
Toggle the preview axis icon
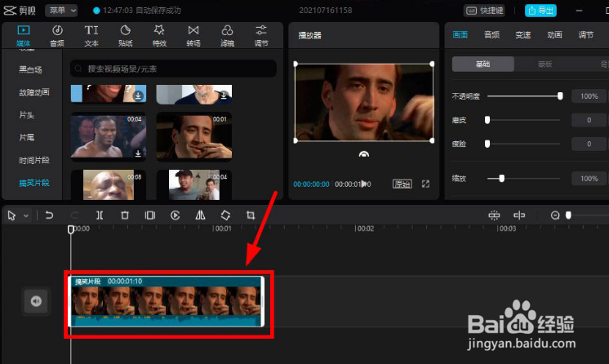519,215
